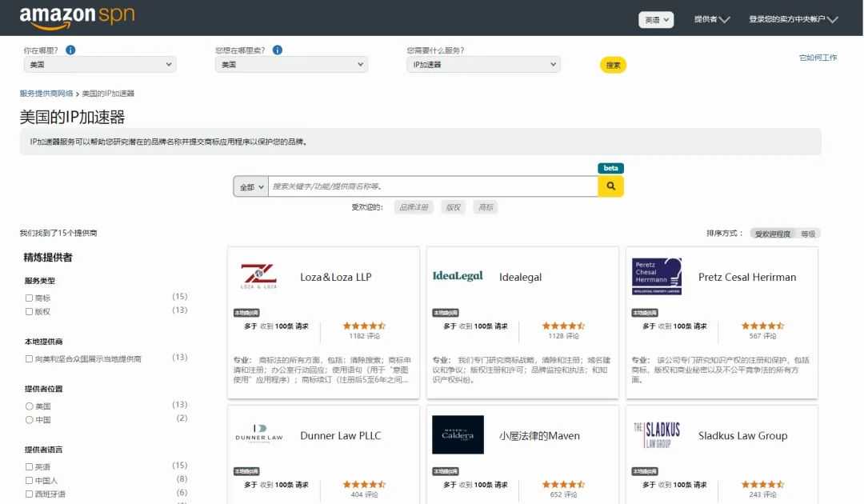View the 1128 评论 reviews for Idealegal
The height and width of the screenshot is (504, 864).
click(x=563, y=336)
